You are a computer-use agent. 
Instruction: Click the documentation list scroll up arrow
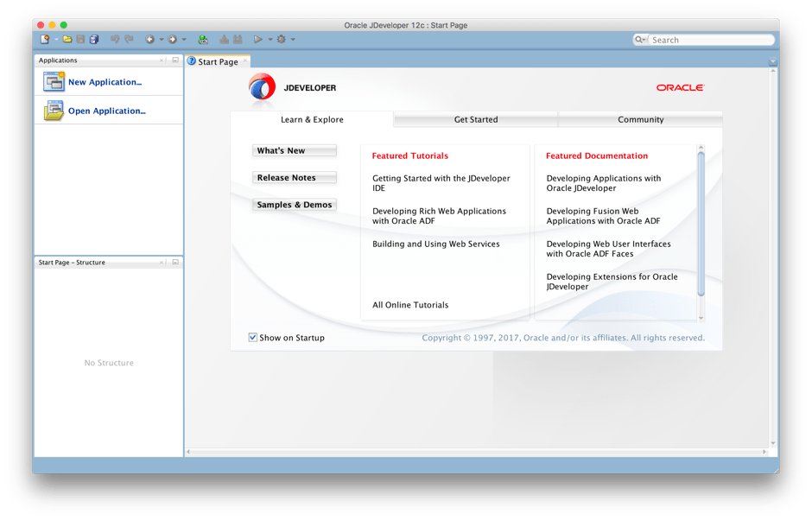[701, 148]
